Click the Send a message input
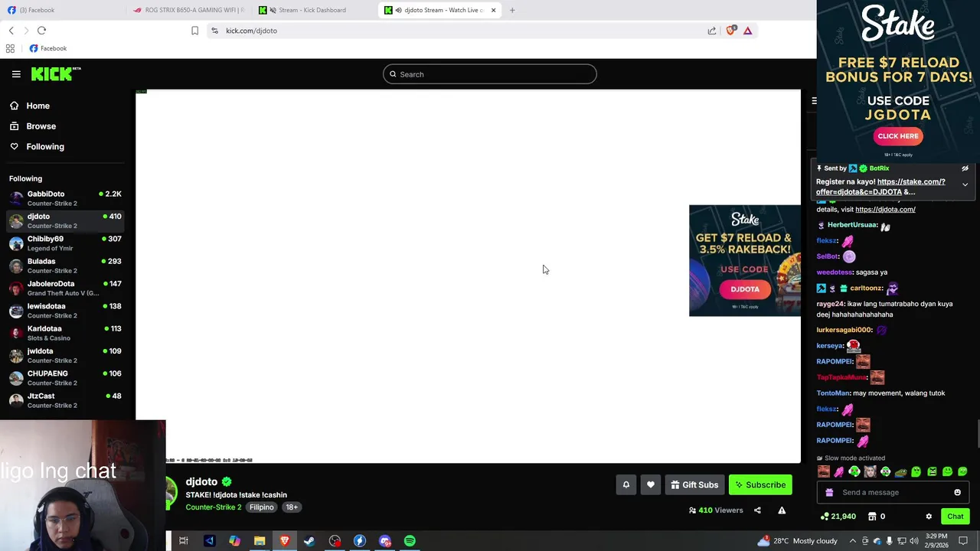Screen dimensions: 980x551 (x=893, y=493)
